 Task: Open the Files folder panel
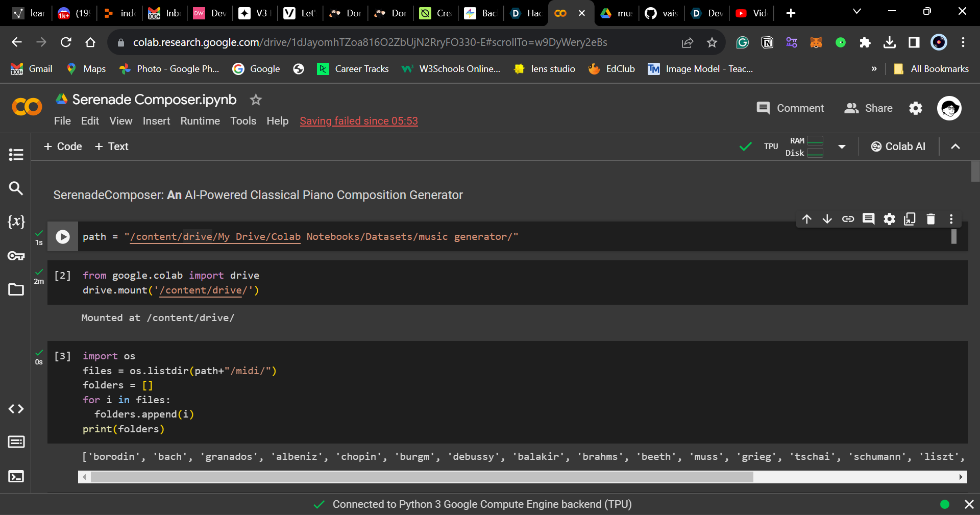click(x=16, y=289)
